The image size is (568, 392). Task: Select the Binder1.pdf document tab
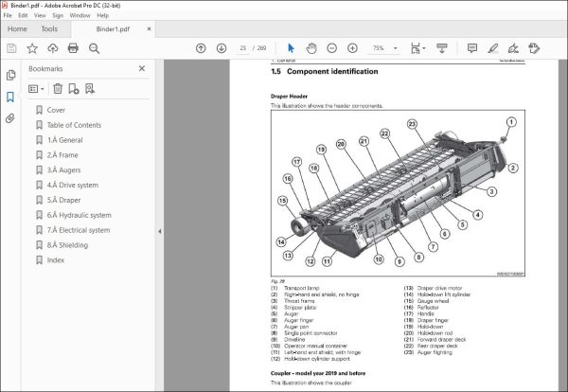pyautogui.click(x=113, y=29)
